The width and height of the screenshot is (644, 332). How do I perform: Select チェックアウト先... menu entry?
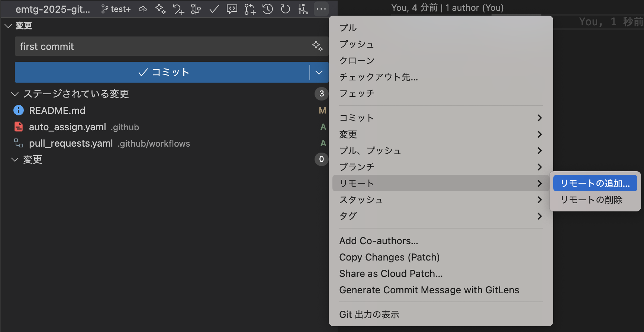[441, 77]
